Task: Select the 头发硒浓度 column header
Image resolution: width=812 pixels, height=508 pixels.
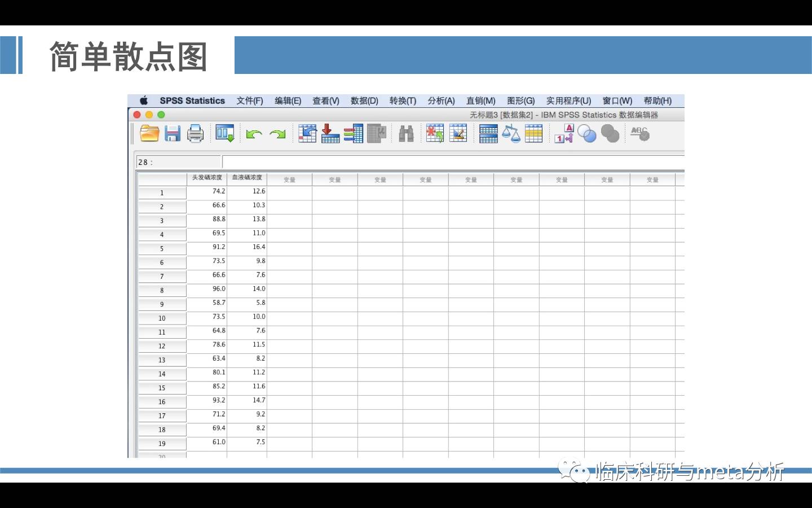Action: coord(207,178)
